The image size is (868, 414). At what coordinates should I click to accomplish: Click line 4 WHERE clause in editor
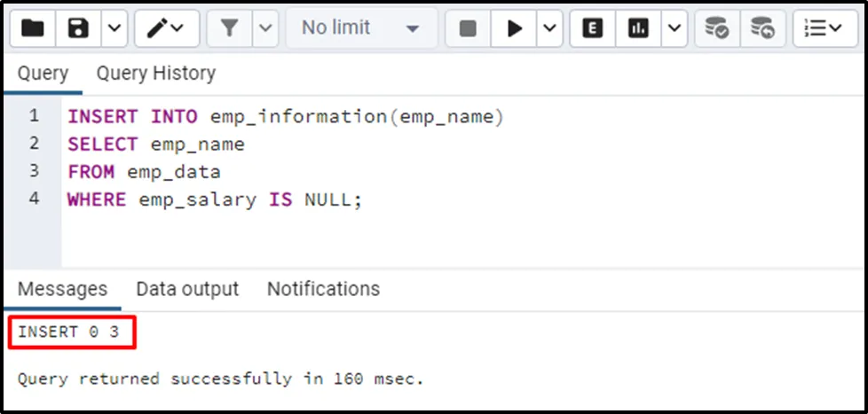(x=215, y=199)
